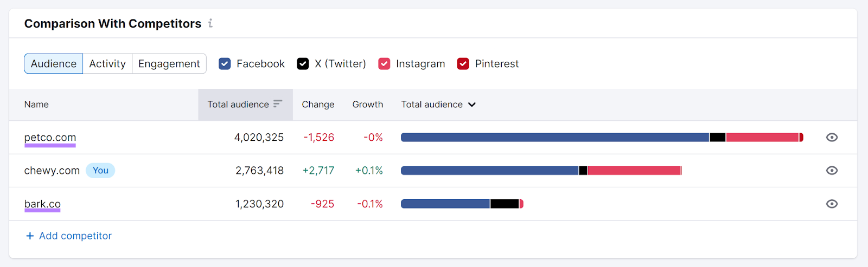Expand the Total audience chart dropdown
Screen dimensions: 868x267
[x=472, y=105]
